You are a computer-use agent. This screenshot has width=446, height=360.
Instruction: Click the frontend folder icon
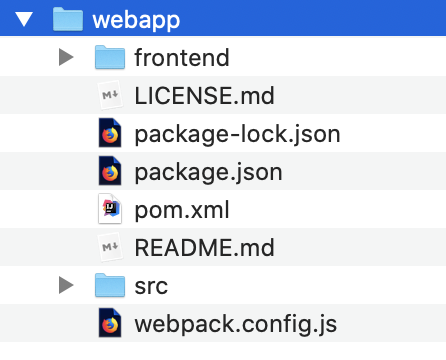pos(110,57)
